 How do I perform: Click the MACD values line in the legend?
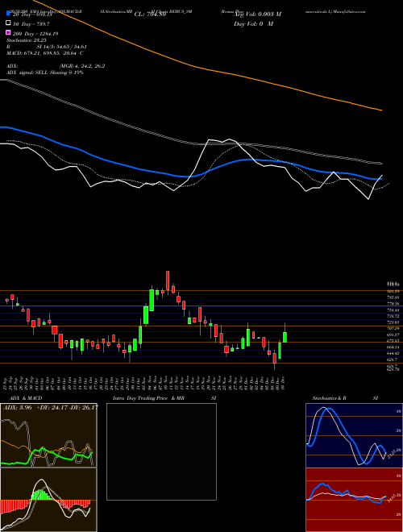pos(45,53)
